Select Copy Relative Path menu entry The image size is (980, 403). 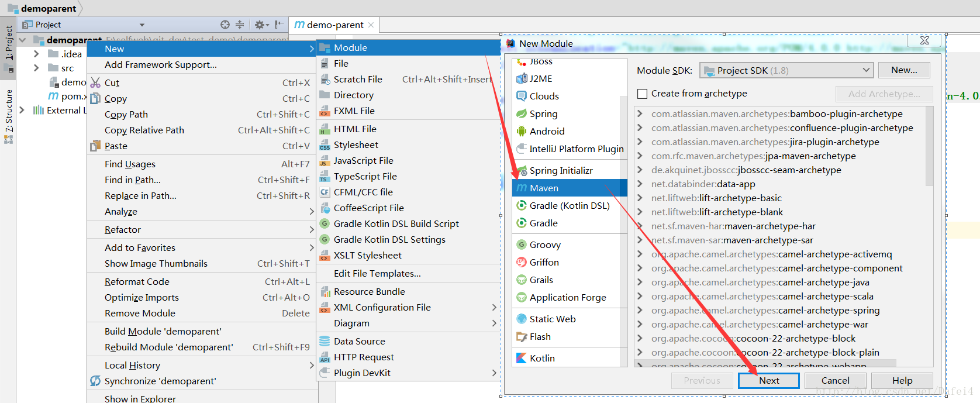coord(202,130)
